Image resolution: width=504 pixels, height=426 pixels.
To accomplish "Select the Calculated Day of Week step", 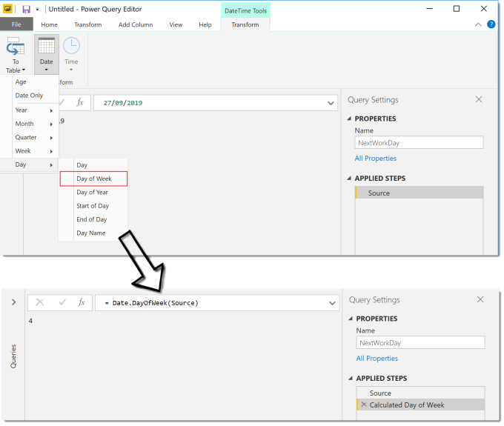I will pyautogui.click(x=420, y=405).
